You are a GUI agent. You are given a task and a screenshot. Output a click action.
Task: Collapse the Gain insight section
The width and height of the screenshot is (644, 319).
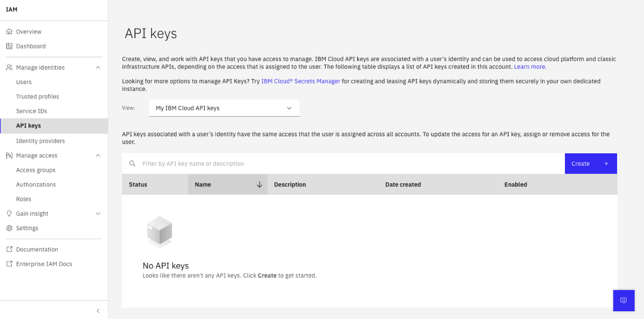point(98,213)
